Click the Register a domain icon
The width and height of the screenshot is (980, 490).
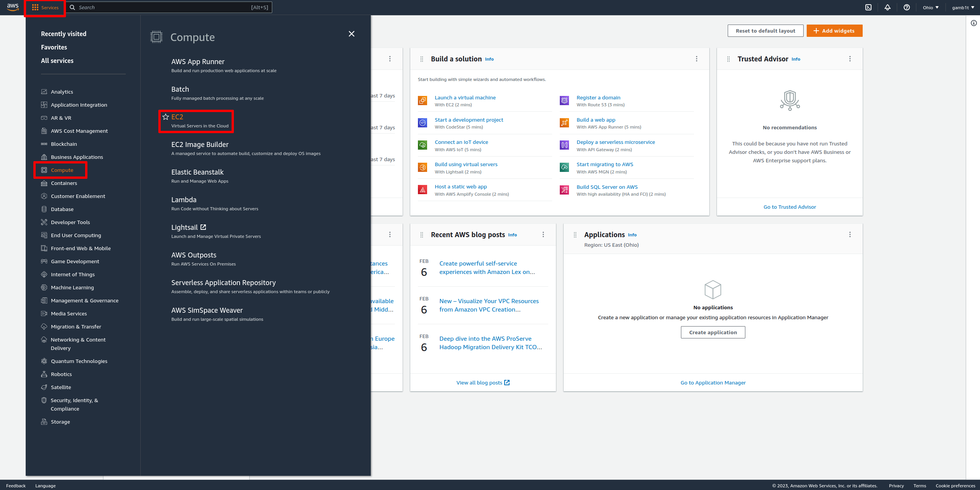564,101
